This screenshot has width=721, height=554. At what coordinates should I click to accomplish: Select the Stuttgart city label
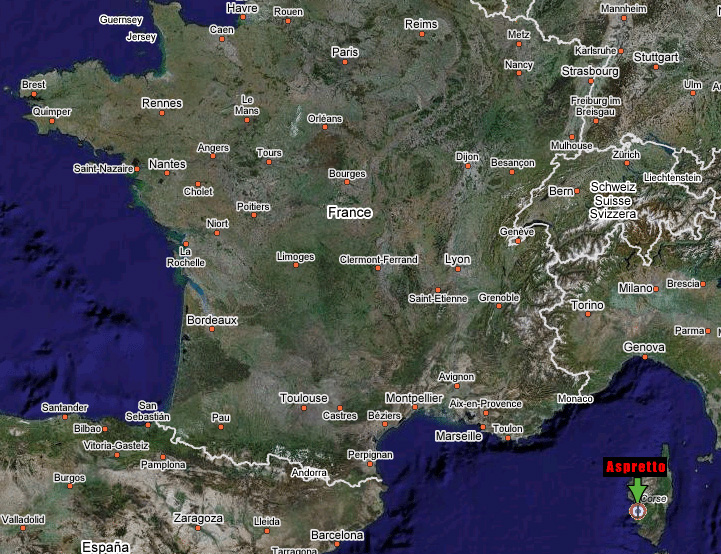[x=656, y=56]
